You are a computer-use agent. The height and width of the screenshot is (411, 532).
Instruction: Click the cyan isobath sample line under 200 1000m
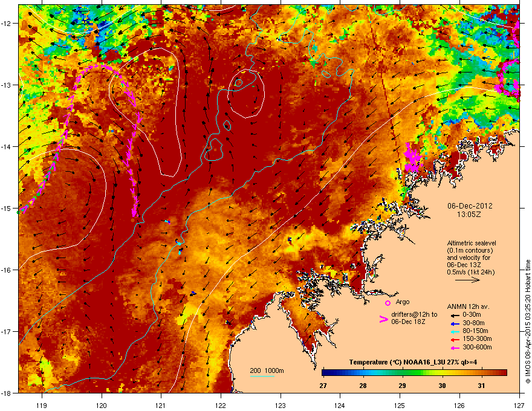[262, 376]
